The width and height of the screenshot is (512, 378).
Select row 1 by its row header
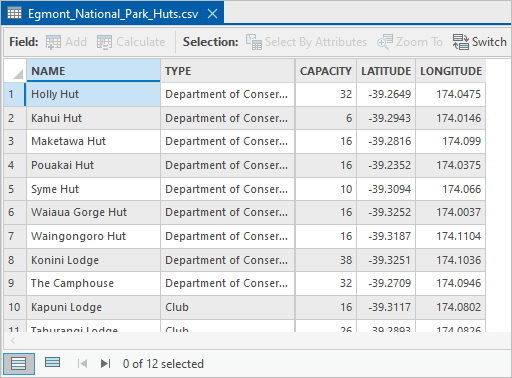15,94
